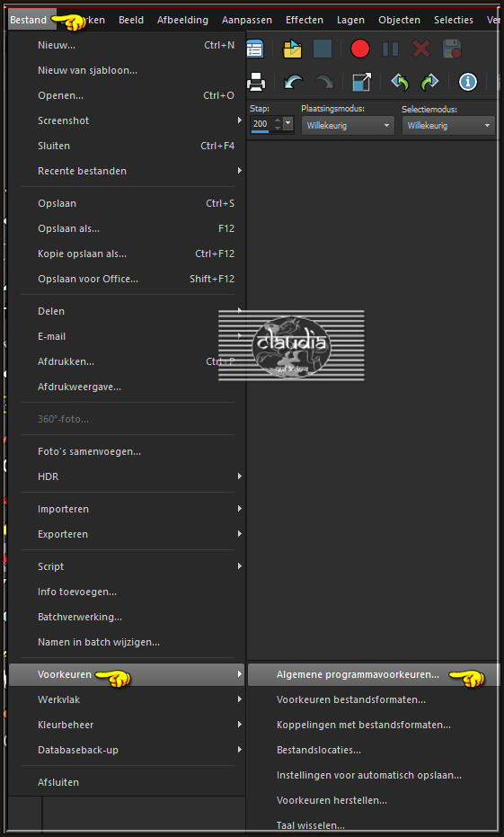Click the pause script recording icon
The width and height of the screenshot is (504, 837).
pos(391,49)
